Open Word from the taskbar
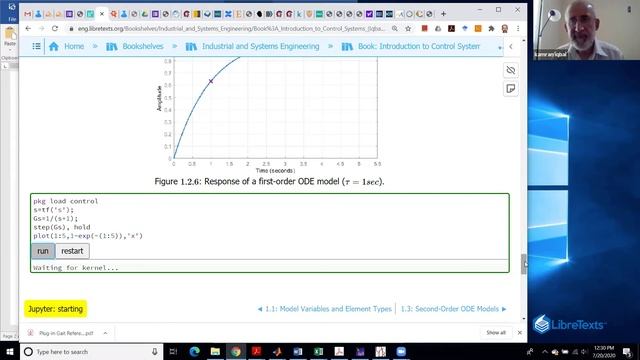The image size is (640, 360). [298, 351]
